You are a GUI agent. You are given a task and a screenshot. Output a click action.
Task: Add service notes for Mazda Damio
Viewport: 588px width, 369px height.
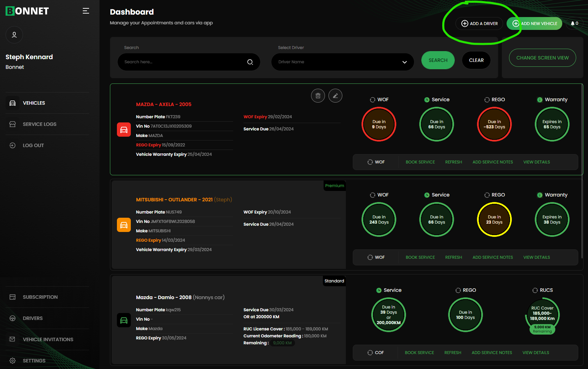click(x=492, y=353)
